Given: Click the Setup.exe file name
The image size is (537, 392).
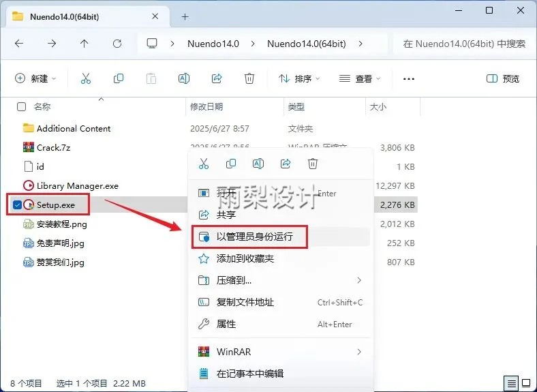Looking at the screenshot, I should coord(56,205).
